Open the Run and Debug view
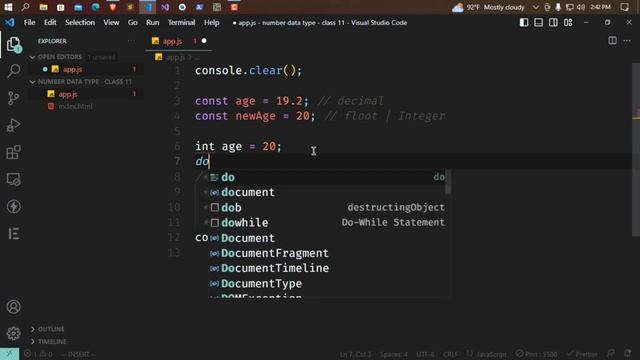The height and width of the screenshot is (360, 640). (x=13, y=125)
